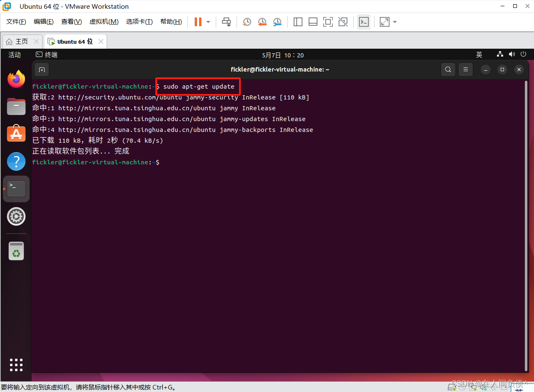Click the volume icon in Ubuntu top bar

[512, 55]
